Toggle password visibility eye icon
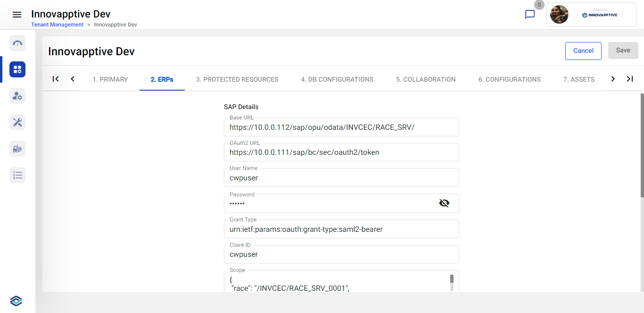 click(x=444, y=203)
